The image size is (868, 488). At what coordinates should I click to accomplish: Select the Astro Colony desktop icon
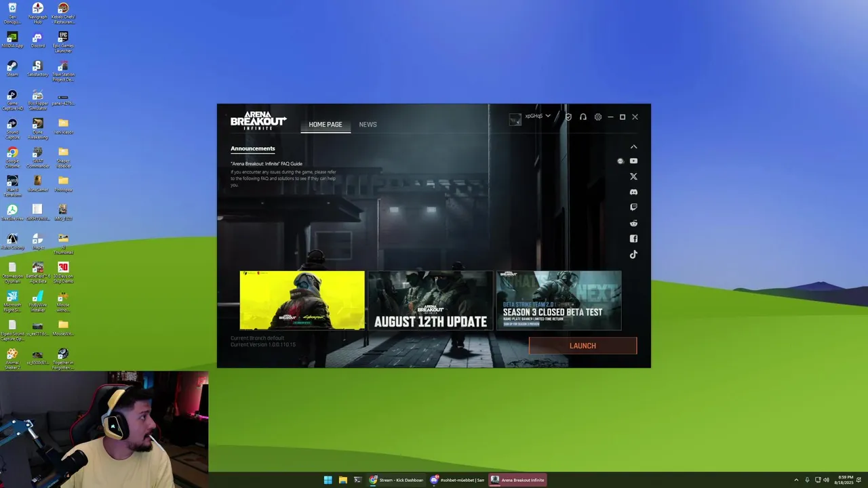click(x=12, y=241)
